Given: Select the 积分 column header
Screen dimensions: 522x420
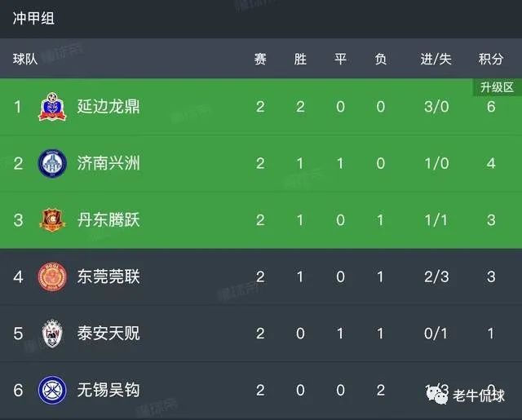Looking at the screenshot, I should pyautogui.click(x=491, y=59).
